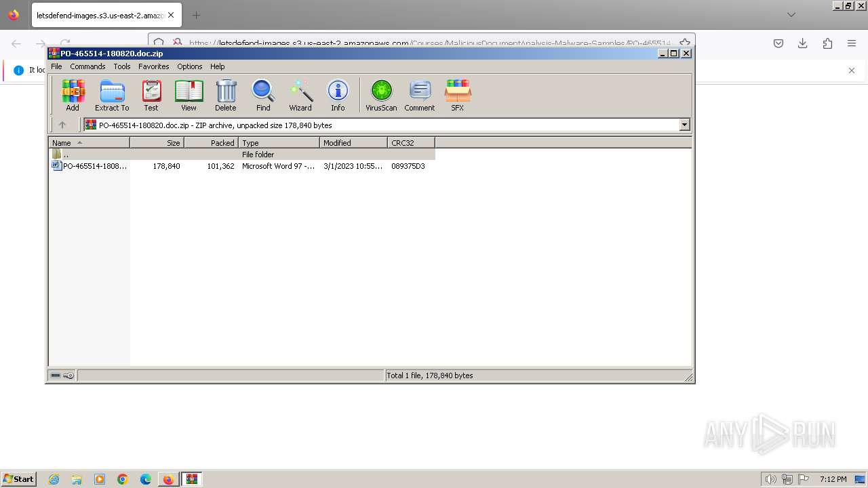
Task: Switch to Firefox taskbar button
Action: (168, 479)
